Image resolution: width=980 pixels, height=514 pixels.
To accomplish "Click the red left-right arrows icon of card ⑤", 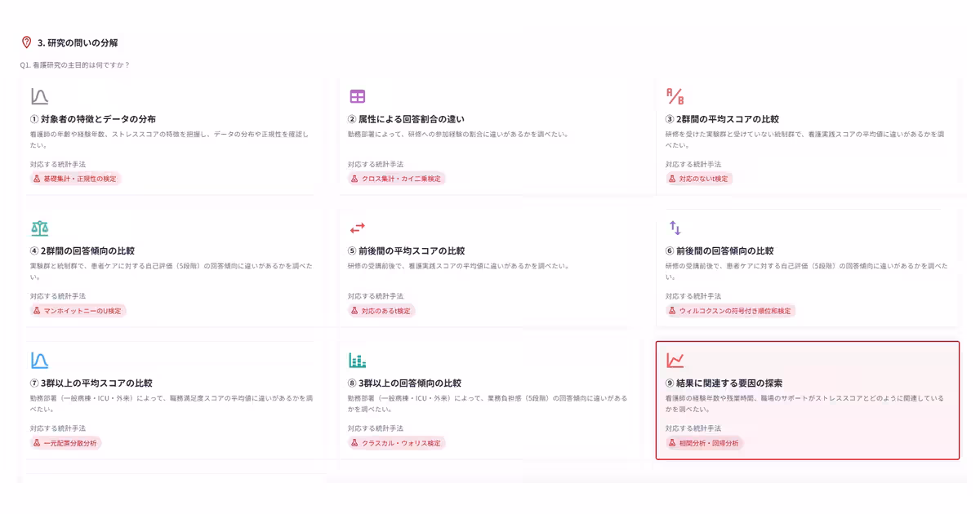I will pos(357,228).
